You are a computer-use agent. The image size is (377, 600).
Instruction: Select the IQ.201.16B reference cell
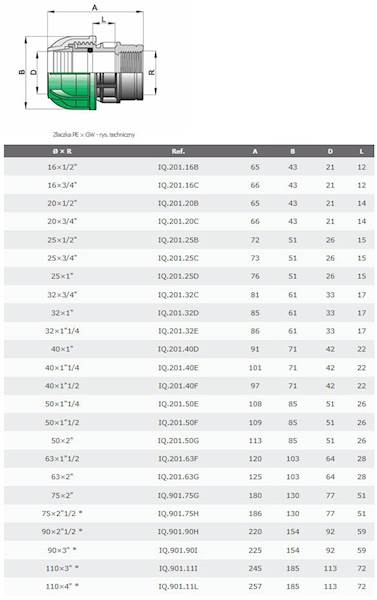tap(178, 167)
